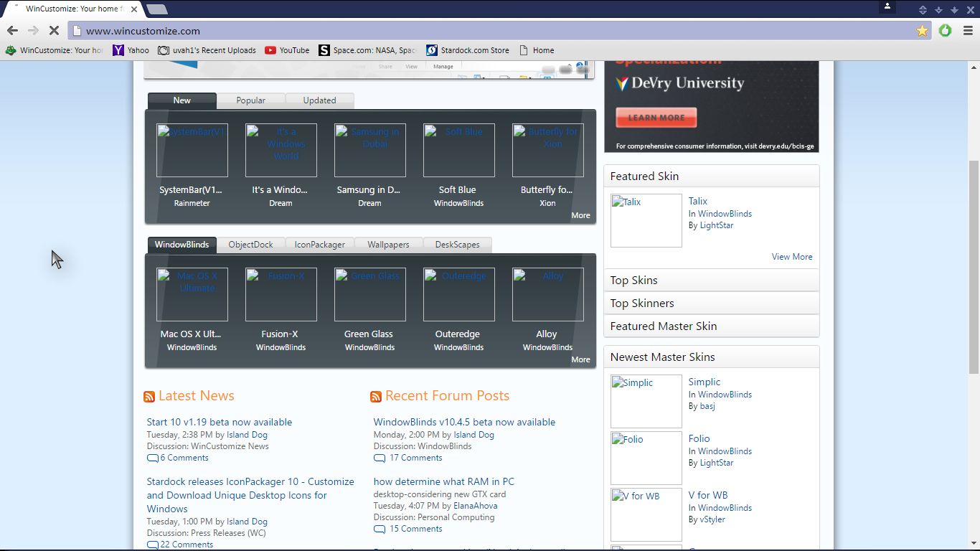
Task: Open the Alloy skin thumbnail
Action: coord(548,294)
